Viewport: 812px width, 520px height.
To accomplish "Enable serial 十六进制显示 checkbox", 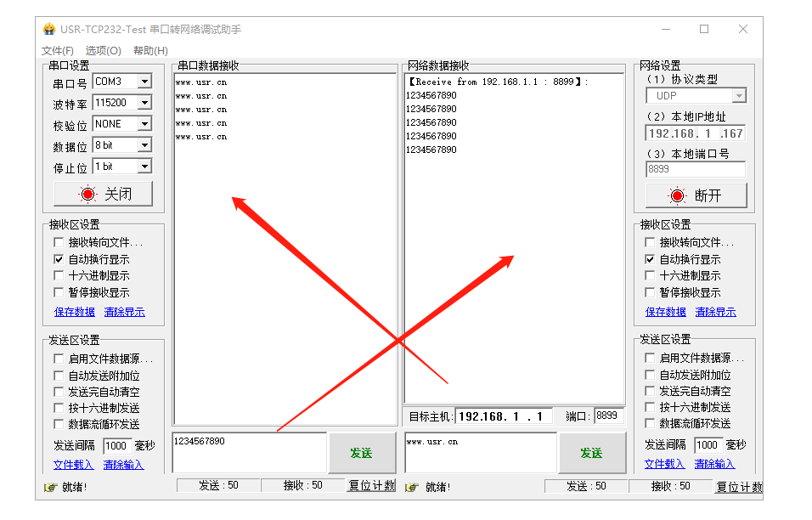I will [x=59, y=275].
